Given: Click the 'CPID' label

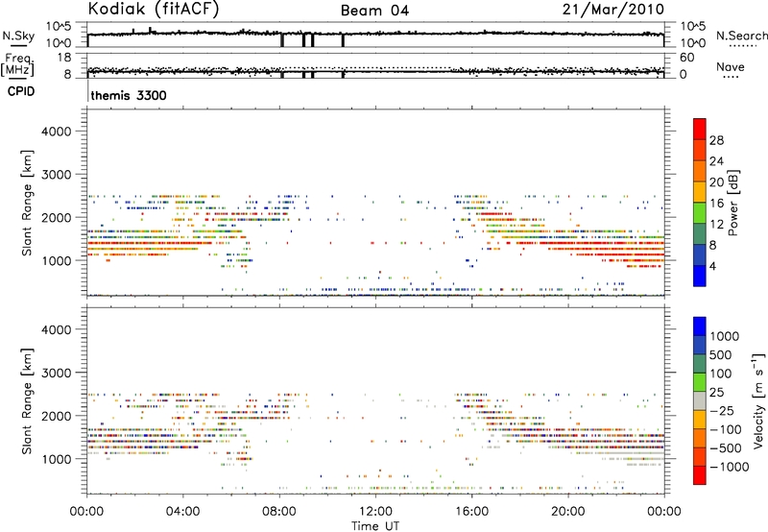Looking at the screenshot, I should 21,91.
